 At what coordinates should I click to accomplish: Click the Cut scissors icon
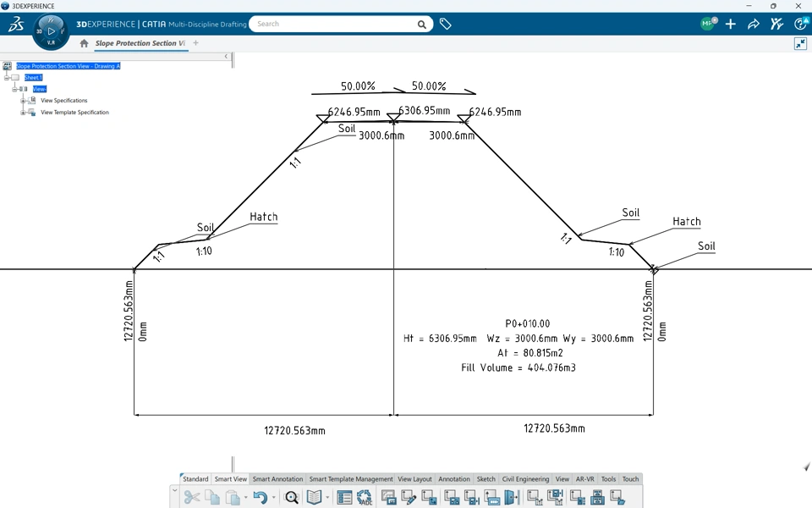(192, 498)
